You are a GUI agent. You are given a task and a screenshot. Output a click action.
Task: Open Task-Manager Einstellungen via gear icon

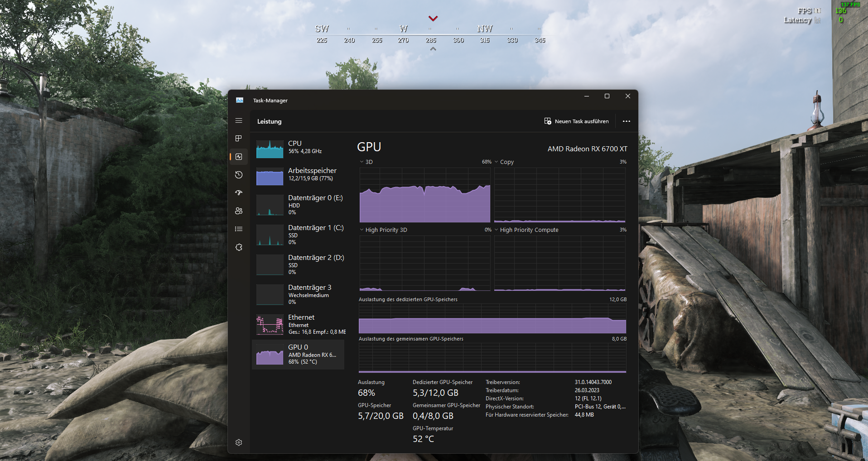coord(239,442)
